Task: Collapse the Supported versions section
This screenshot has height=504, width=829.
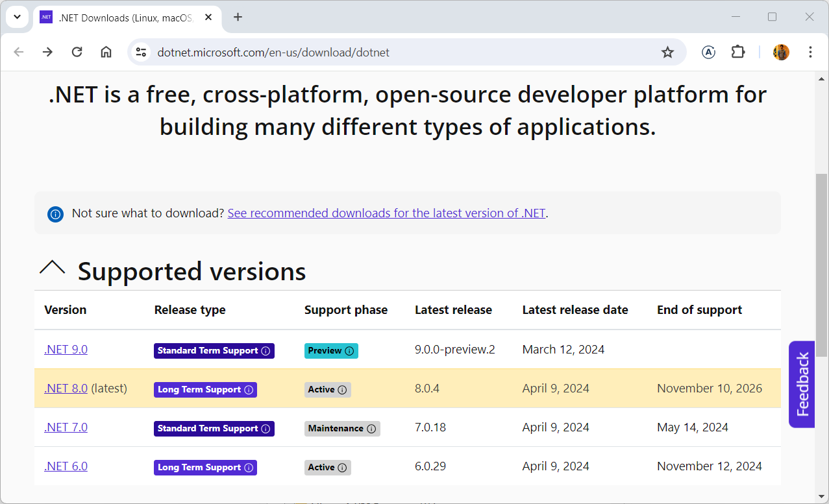Action: click(53, 269)
